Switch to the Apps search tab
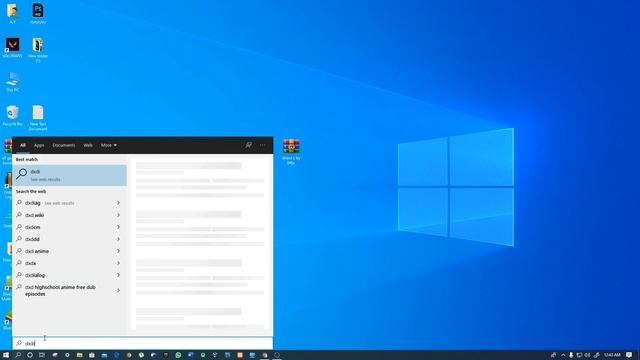The image size is (640, 360). click(x=39, y=145)
